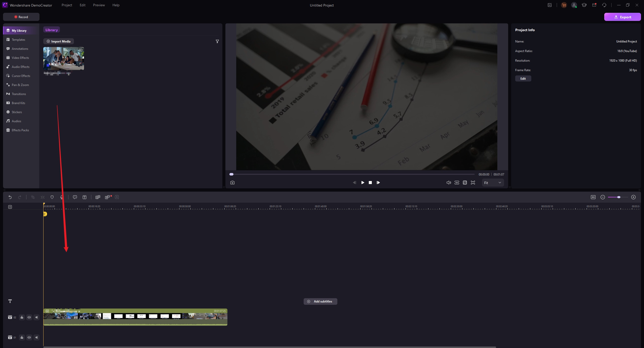The image size is (644, 348).
Task: Open the Cursor Effects panel
Action: click(x=21, y=76)
